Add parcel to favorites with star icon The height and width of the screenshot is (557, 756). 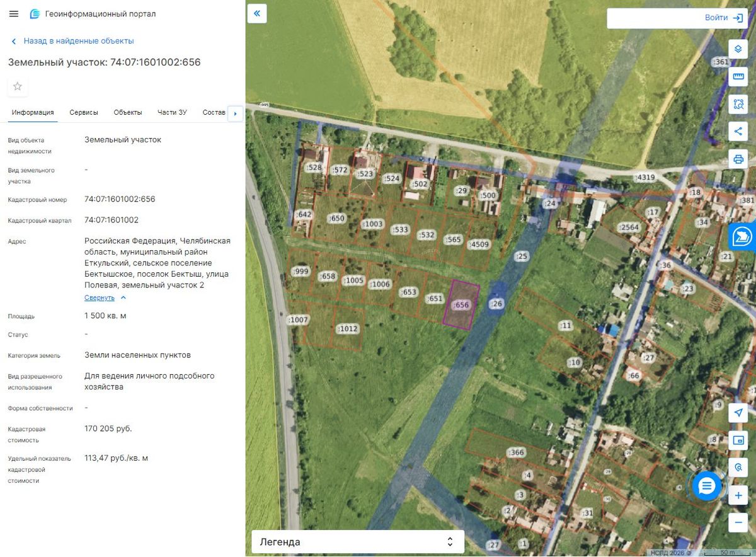18,86
